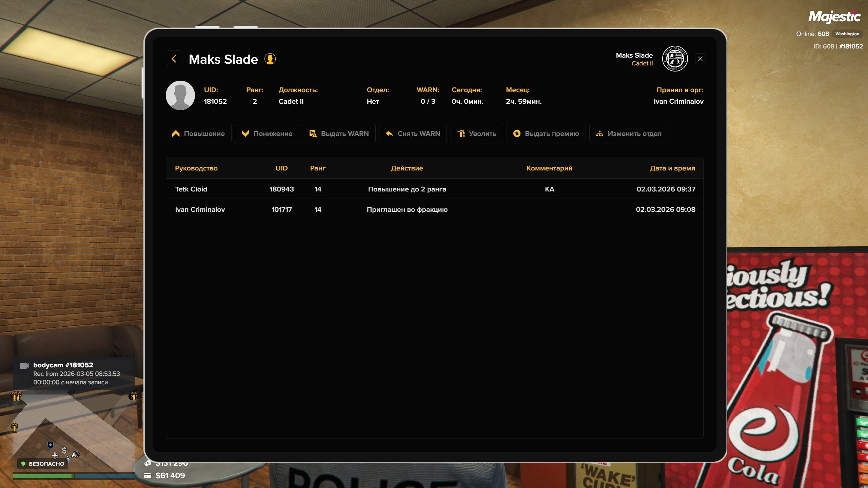
Task: Click the Отдел value Нет
Action: coord(373,101)
